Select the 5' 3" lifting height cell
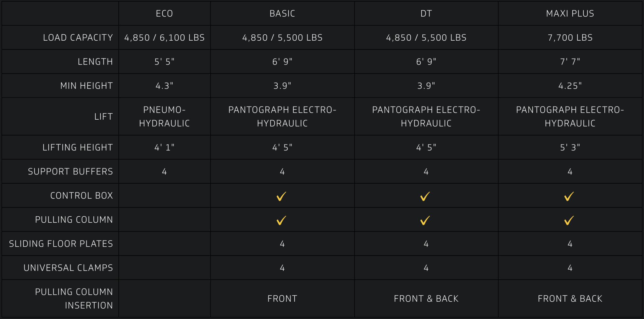This screenshot has height=319, width=644. pyautogui.click(x=570, y=147)
